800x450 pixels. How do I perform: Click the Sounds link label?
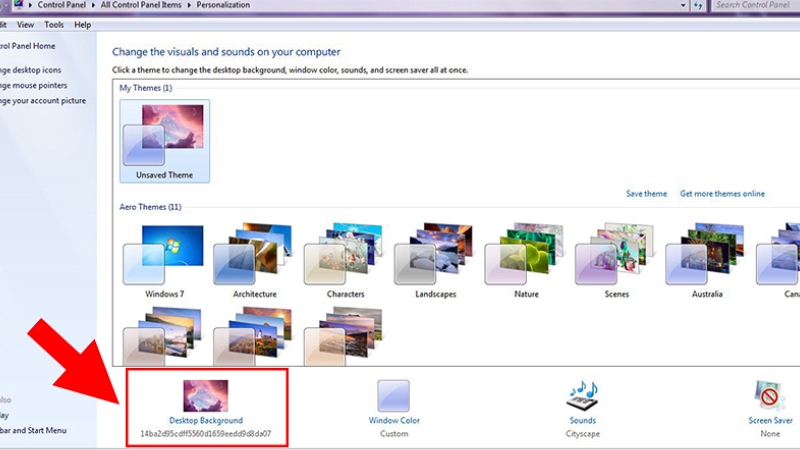point(583,420)
